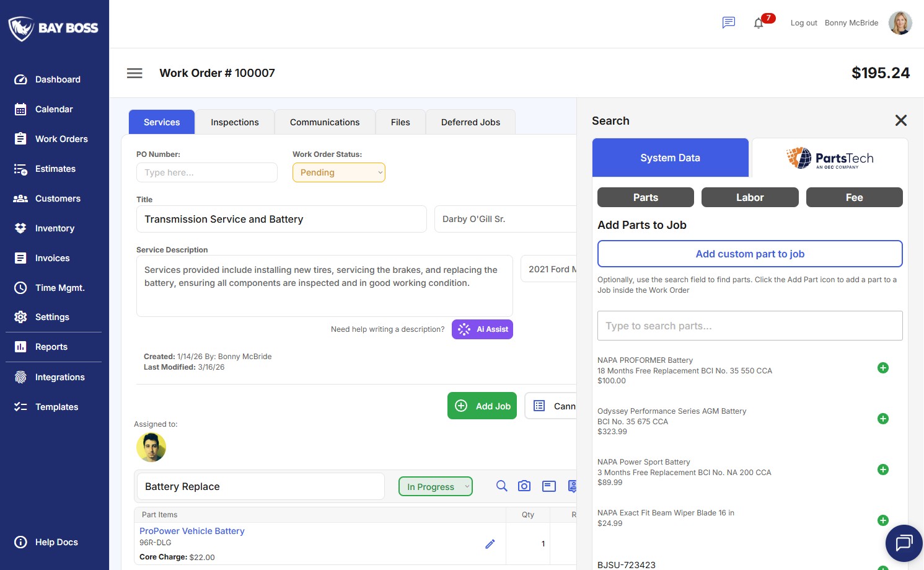
Task: Add NAPA PROFORMER Battery with green plus
Action: (883, 367)
